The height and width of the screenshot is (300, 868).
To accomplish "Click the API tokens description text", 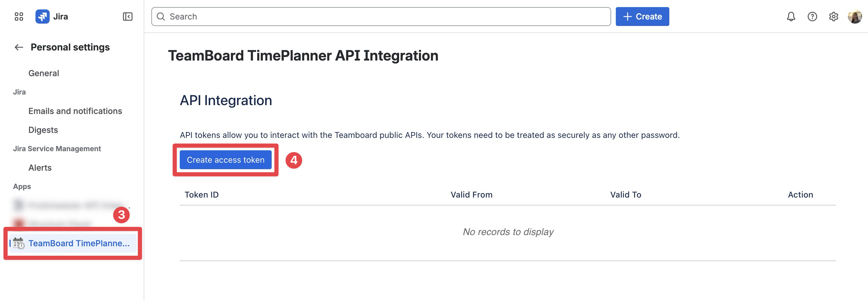I will point(430,135).
